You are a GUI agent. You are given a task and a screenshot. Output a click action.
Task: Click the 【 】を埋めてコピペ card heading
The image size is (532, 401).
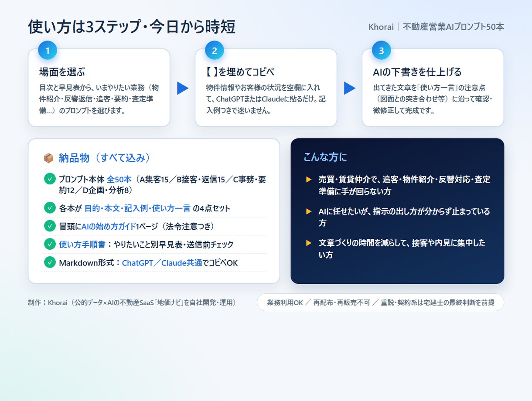pyautogui.click(x=240, y=72)
